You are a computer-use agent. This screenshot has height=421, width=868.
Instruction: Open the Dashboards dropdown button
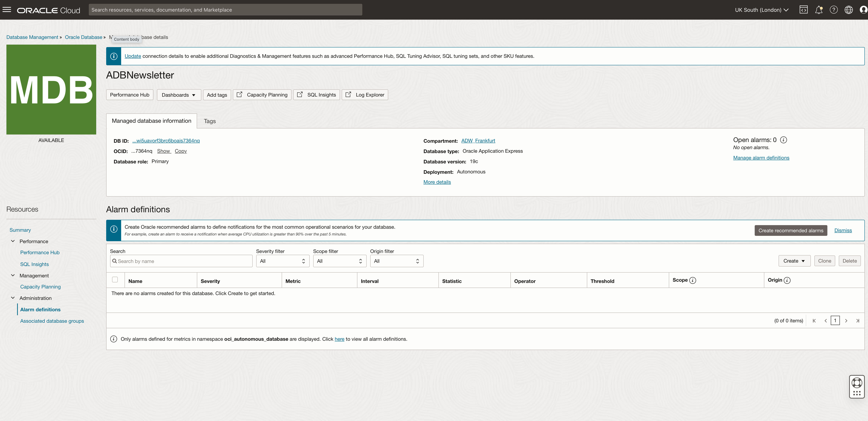point(179,95)
